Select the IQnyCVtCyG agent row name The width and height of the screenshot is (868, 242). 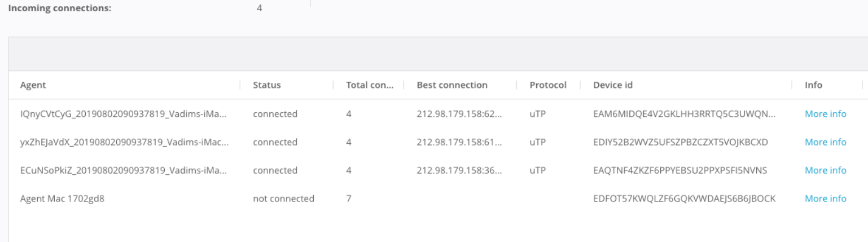click(123, 114)
